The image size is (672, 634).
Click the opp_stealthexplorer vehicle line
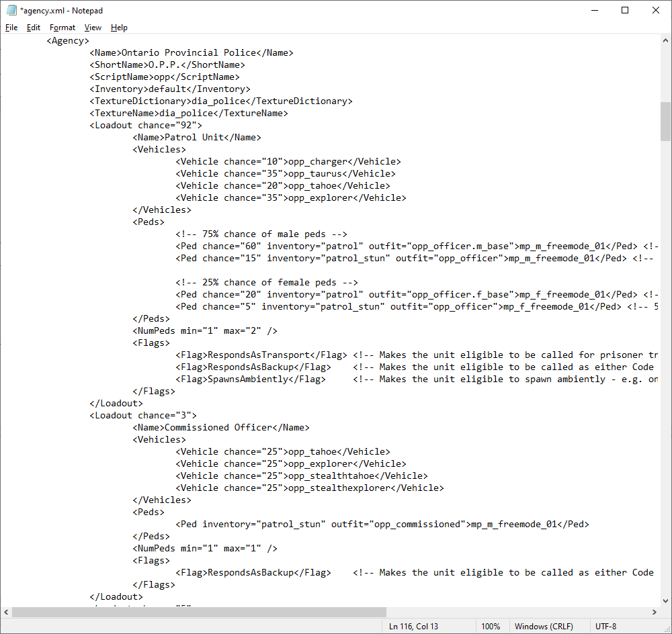click(x=309, y=488)
